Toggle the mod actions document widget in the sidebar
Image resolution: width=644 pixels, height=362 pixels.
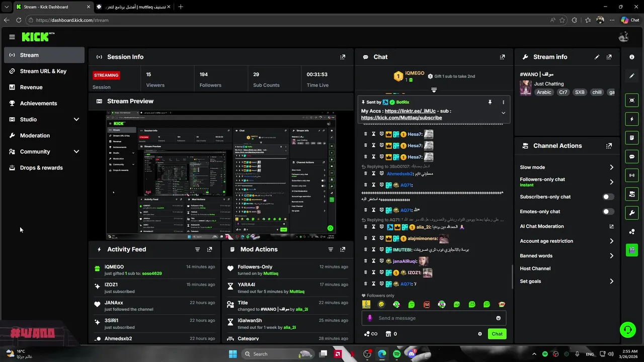click(632, 138)
